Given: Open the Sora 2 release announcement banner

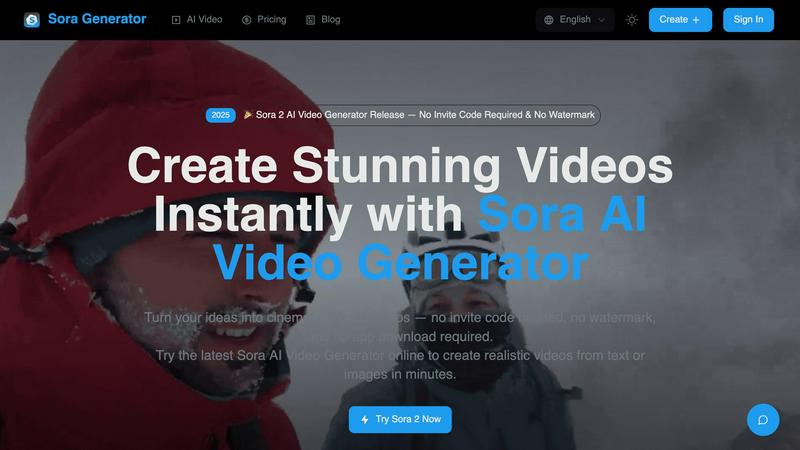Looking at the screenshot, I should click(x=403, y=115).
